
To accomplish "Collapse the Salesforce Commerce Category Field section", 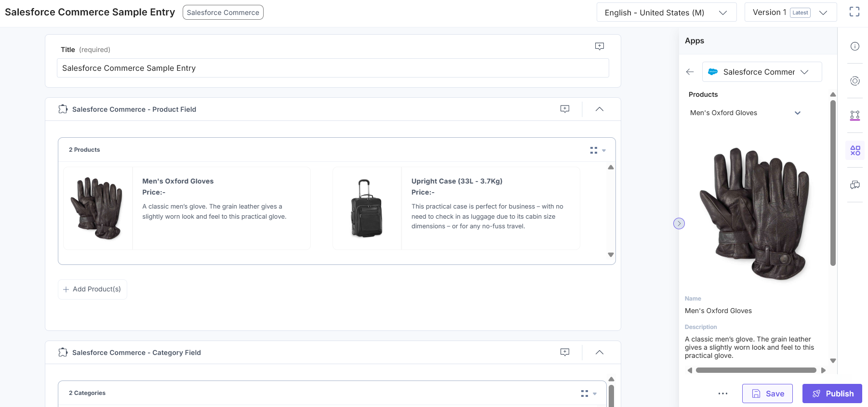I will click(599, 353).
